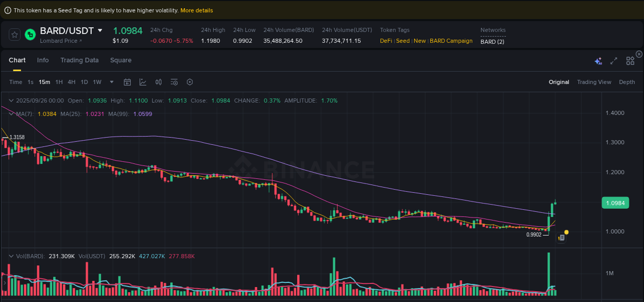Switch to the Trading Data tab
Screen dimensions: 644x302
click(79, 60)
